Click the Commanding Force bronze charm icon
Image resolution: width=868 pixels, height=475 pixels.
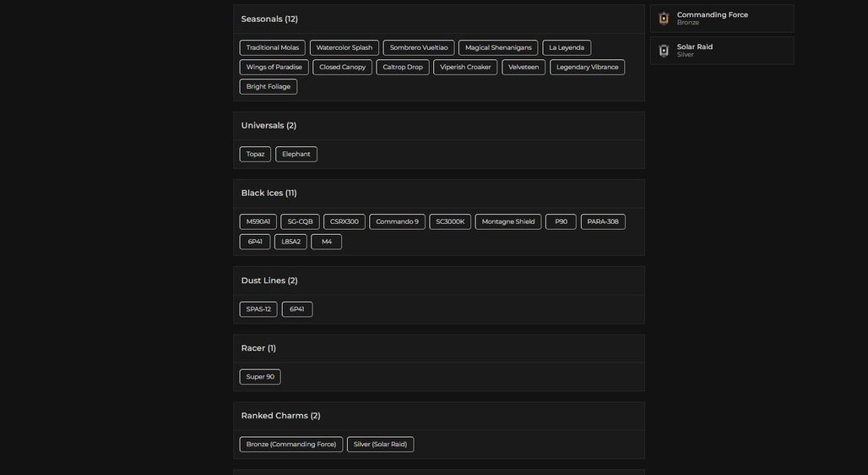(664, 19)
